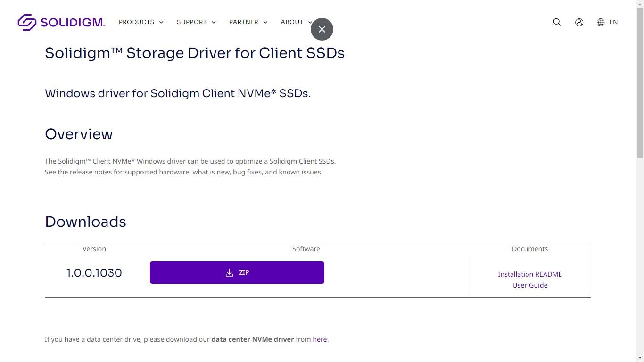Viewport: 644px width, 362px height.
Task: Expand the chevron beside PRODUCTS
Action: pyautogui.click(x=161, y=22)
